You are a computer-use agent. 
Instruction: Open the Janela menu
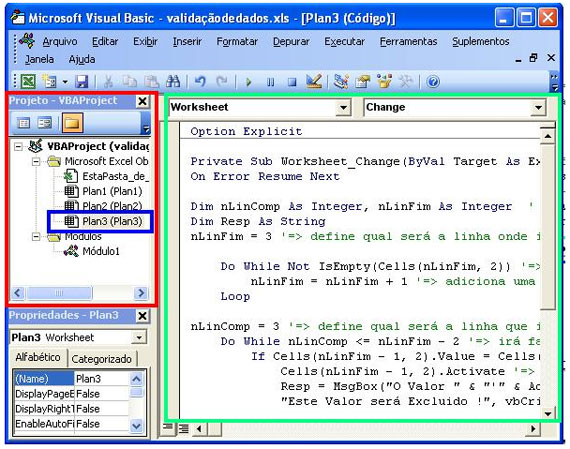(39, 59)
